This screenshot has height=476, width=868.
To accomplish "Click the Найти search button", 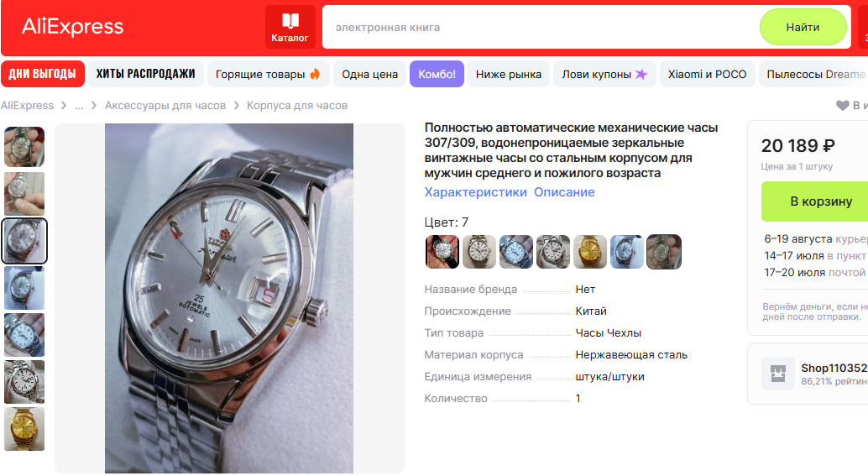I will pos(803,27).
